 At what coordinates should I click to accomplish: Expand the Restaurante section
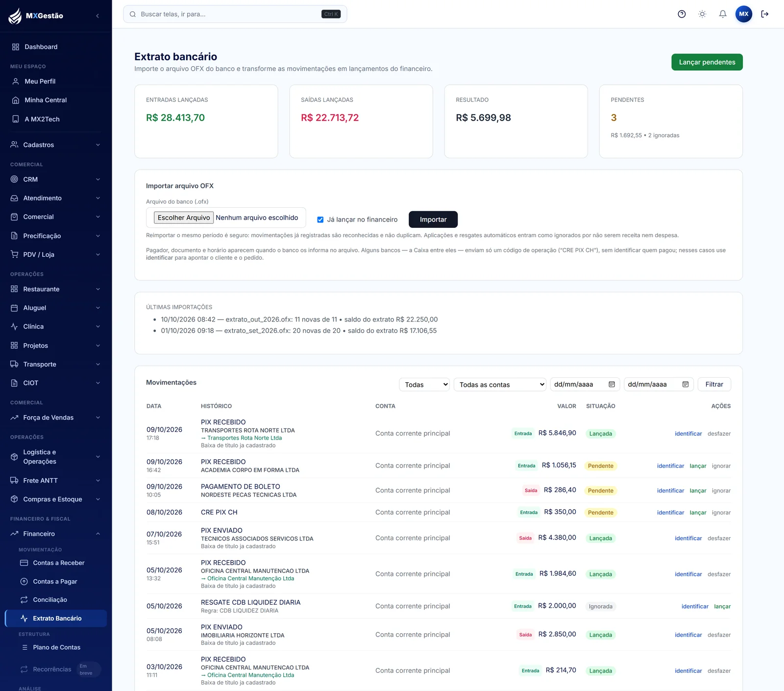pyautogui.click(x=56, y=289)
